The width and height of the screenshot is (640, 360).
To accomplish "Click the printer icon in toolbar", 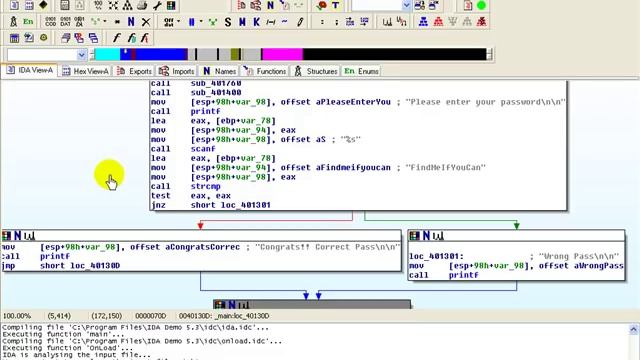I will (142, 5).
